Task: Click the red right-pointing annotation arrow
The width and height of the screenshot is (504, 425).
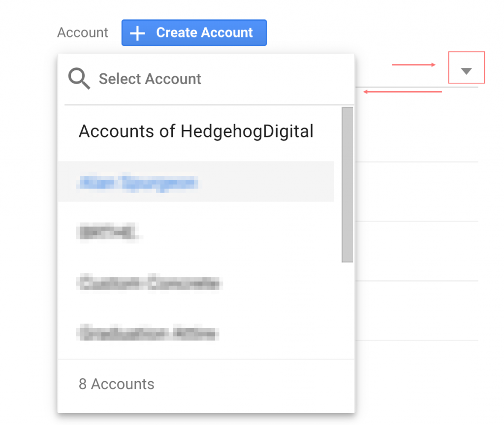Action: click(413, 65)
